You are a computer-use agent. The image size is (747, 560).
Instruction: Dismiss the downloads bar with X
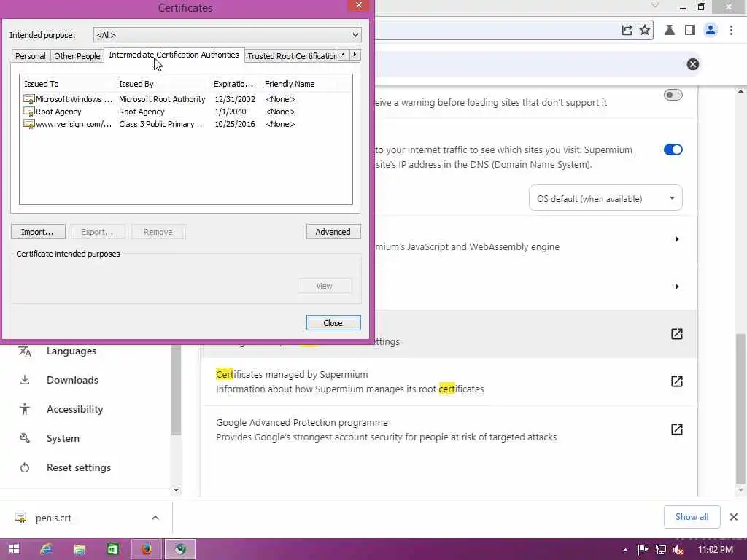pyautogui.click(x=734, y=517)
